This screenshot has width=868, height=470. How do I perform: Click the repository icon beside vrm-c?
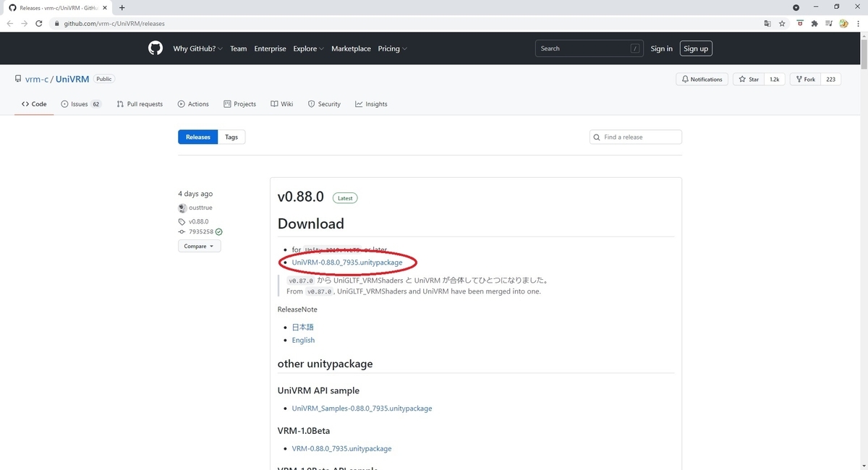tap(17, 79)
